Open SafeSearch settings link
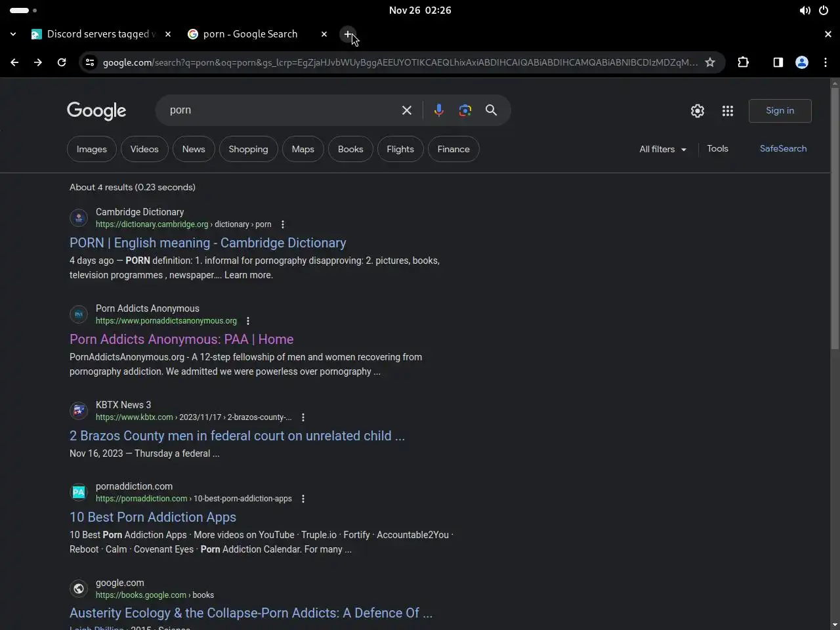The height and width of the screenshot is (630, 840). (x=784, y=148)
